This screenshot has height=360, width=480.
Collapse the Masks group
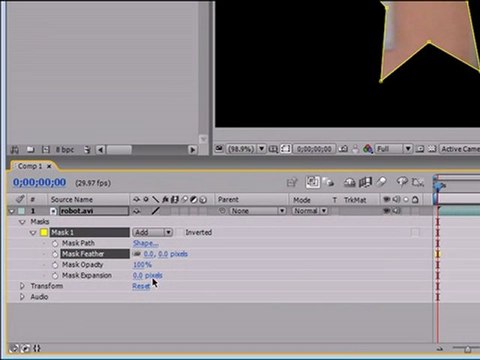[x=22, y=222]
